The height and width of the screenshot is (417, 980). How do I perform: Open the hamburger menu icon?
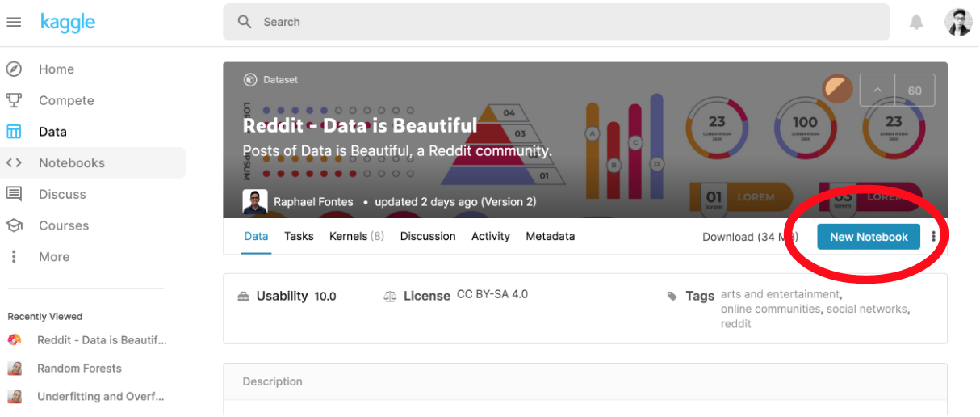coord(14,23)
